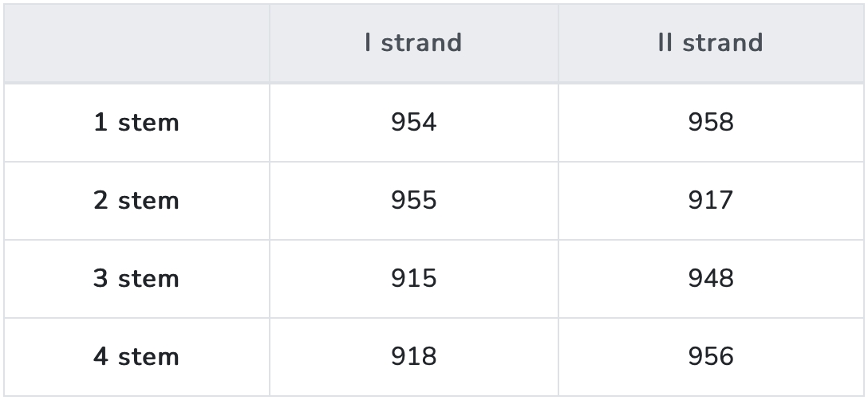Click the numeral 1 in first row label
Screen dimensions: 868x400
point(101,123)
